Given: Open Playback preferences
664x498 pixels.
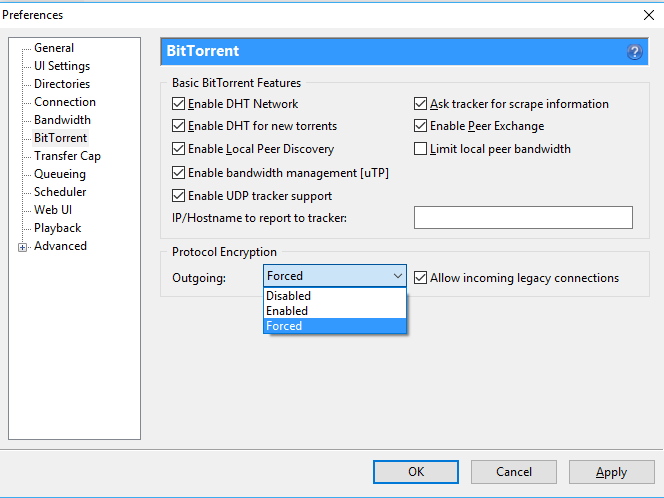Looking at the screenshot, I should click(57, 228).
